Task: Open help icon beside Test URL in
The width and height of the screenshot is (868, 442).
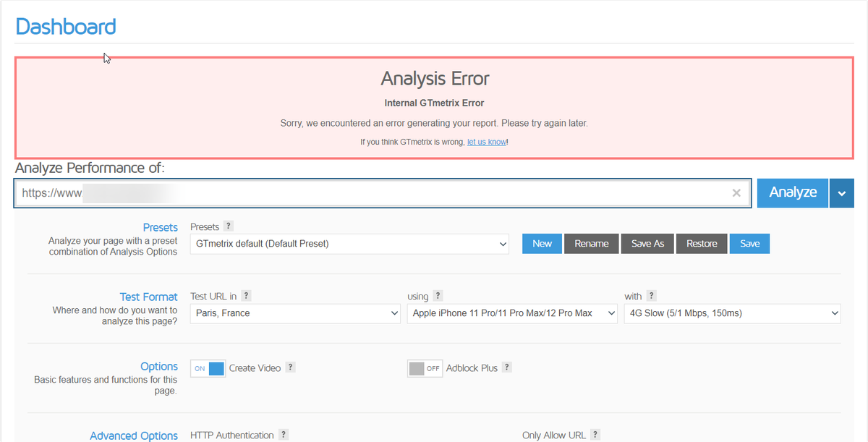Action: [x=247, y=296]
